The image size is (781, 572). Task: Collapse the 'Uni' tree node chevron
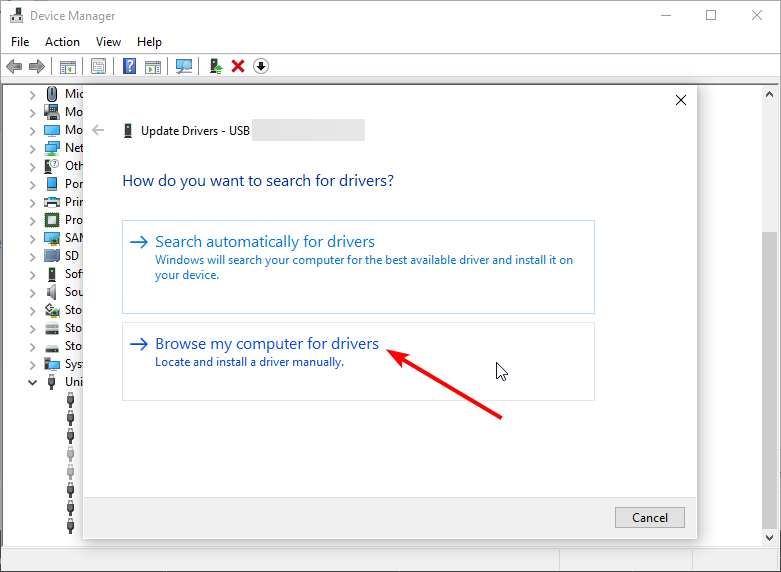[32, 383]
